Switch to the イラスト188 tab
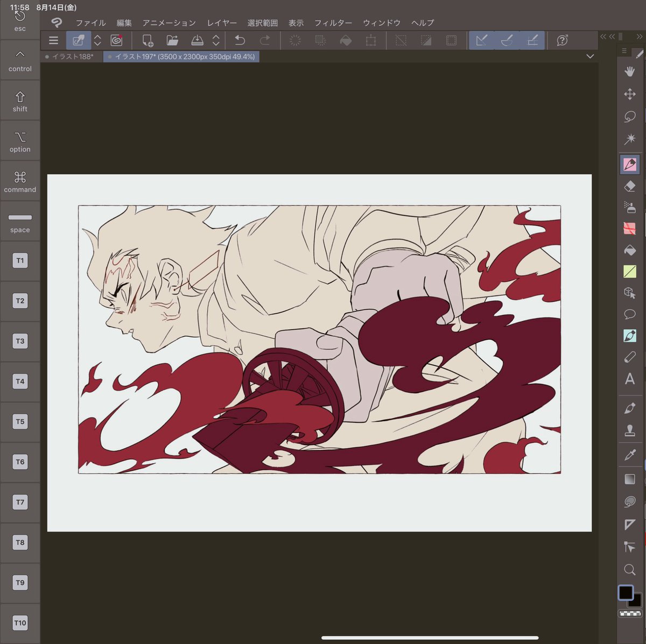Viewport: 646px width, 644px height. pyautogui.click(x=72, y=56)
